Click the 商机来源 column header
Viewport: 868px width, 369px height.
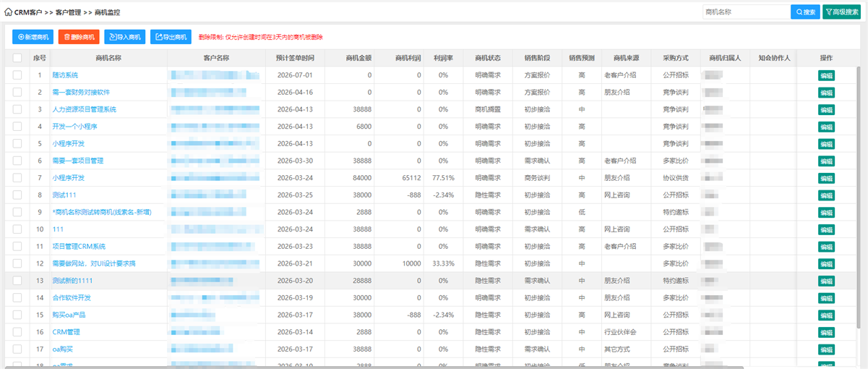626,58
